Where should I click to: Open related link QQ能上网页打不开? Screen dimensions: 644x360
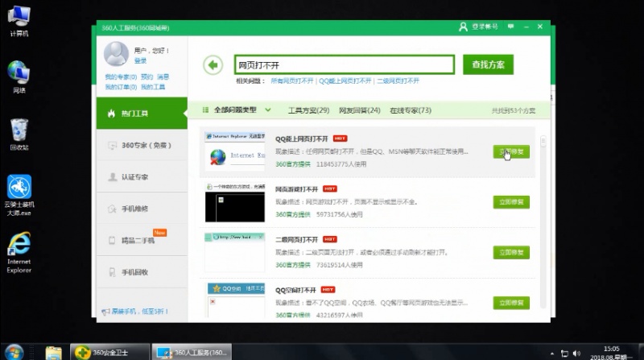tap(345, 81)
